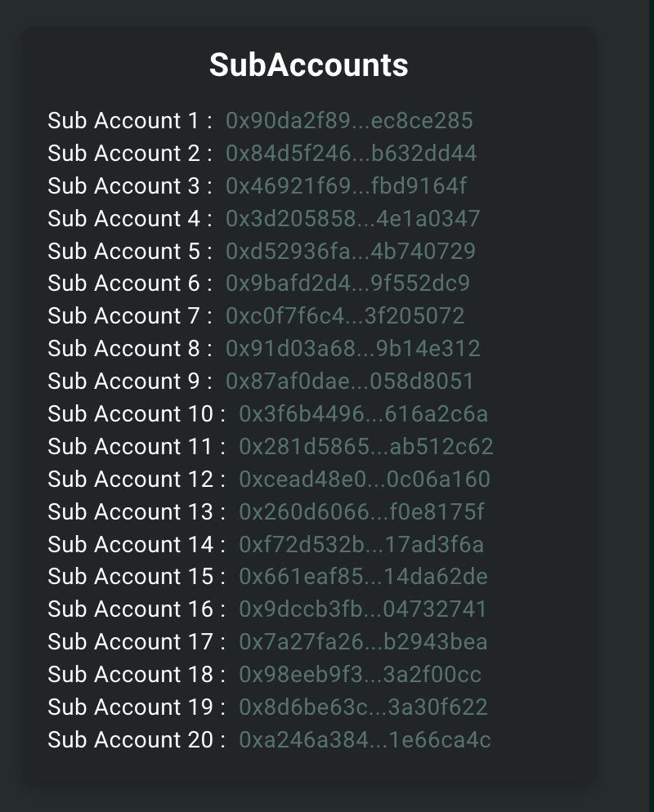Select Sub Account 5 address 0xd52936fa...4b740729
654x812 pixels.
point(351,251)
